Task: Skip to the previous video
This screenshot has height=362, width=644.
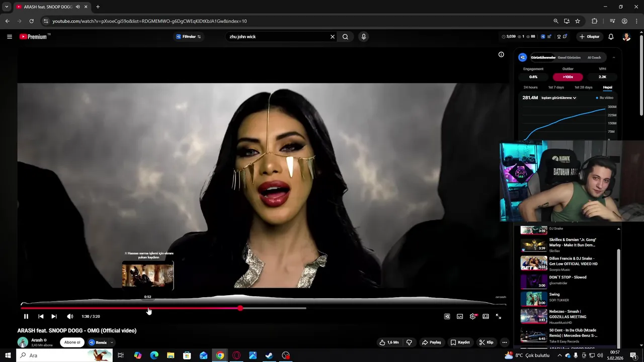Action: pos(41,316)
